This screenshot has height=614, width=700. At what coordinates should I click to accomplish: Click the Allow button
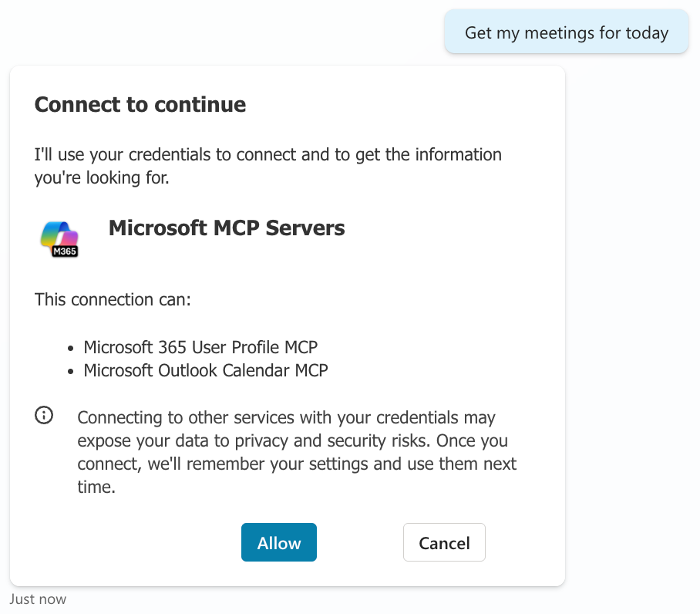tap(278, 542)
